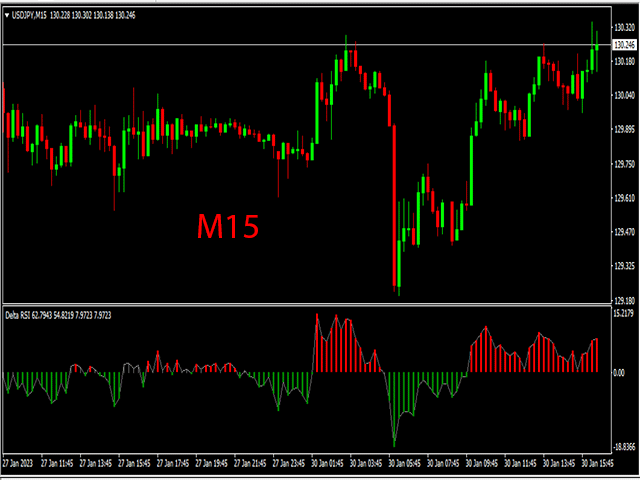Click the -18.8366 indicator scale value
640x480 pixels.
click(623, 447)
